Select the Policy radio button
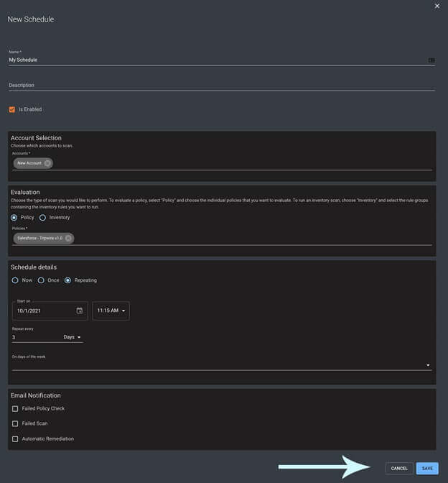The image size is (448, 483). 14,218
